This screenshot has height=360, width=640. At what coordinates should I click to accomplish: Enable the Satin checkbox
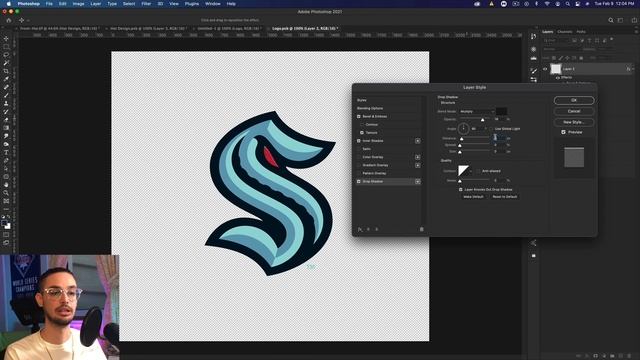click(x=359, y=149)
